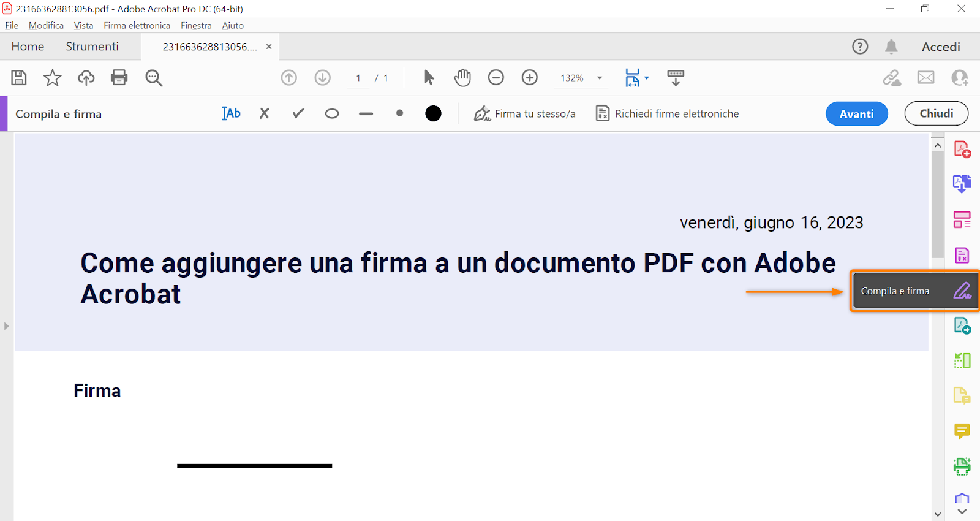The image size is (980, 521).
Task: Open the find text magnifier tool
Action: pos(154,78)
